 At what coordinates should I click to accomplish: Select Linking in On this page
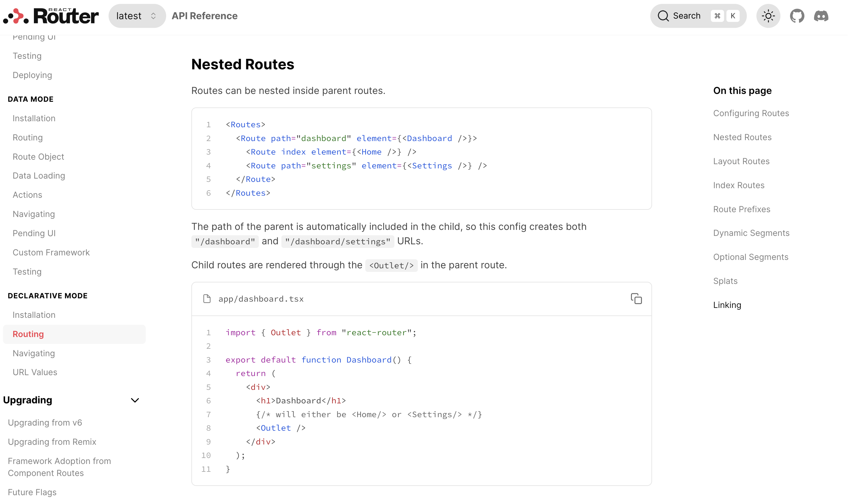[x=727, y=305]
